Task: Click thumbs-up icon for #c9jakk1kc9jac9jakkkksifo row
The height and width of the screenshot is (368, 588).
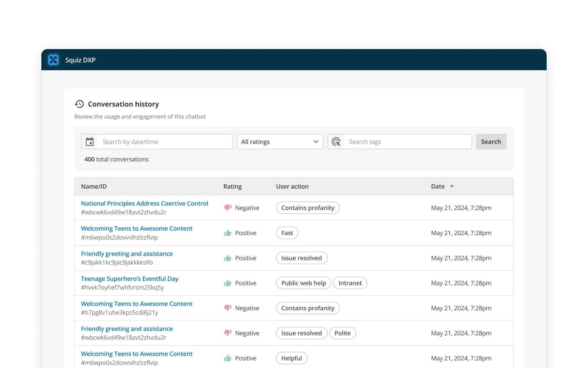Action: tap(228, 258)
